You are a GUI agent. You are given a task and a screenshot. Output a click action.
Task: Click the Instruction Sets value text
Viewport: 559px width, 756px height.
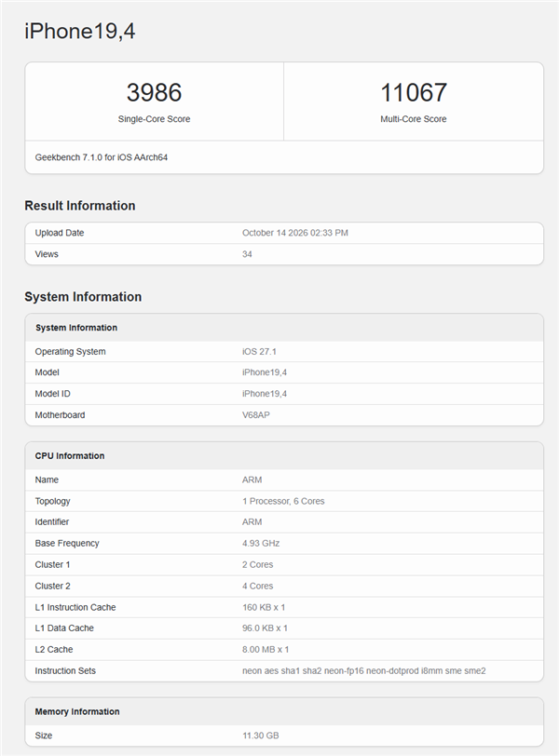tap(363, 670)
